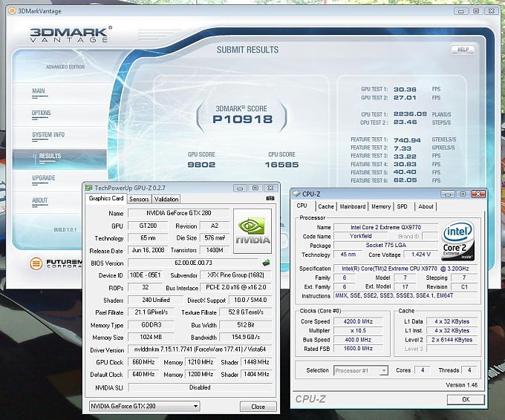Click the NVIDIA SLI Disabled field
Viewport: 505px width, 420px height.
200,387
